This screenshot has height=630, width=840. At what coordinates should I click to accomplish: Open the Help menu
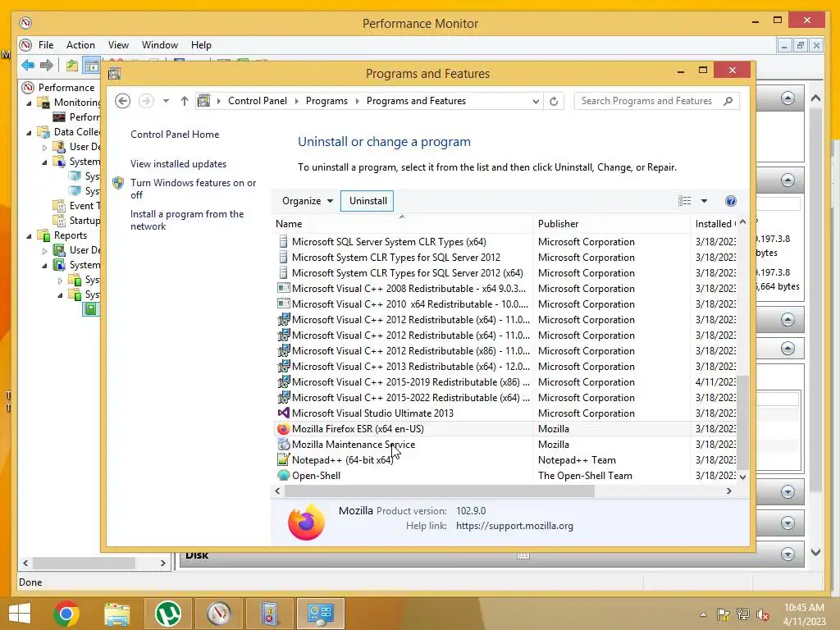pyautogui.click(x=201, y=45)
